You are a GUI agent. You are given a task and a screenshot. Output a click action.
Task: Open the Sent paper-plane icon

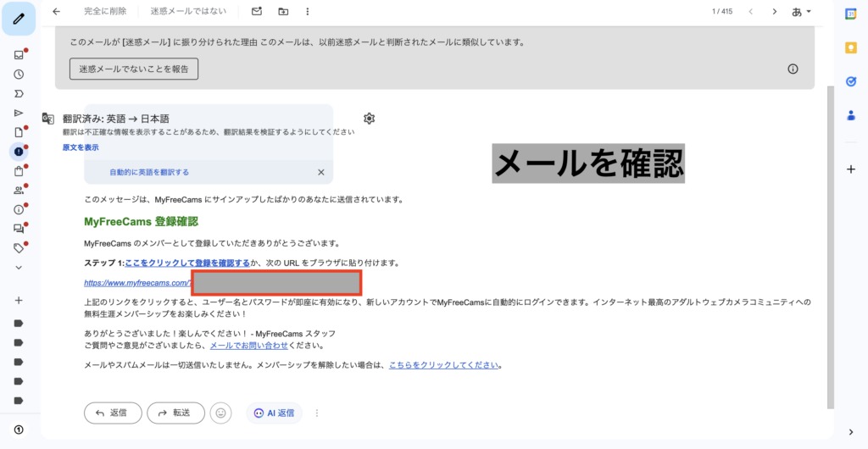19,113
